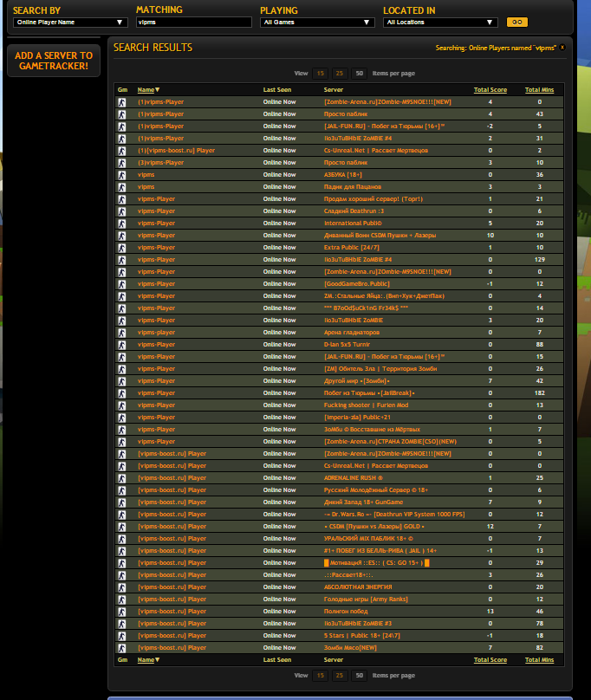591x700 pixels.
Task: Click game icon in ADRENALINE RUSH row
Action: coord(121,478)
